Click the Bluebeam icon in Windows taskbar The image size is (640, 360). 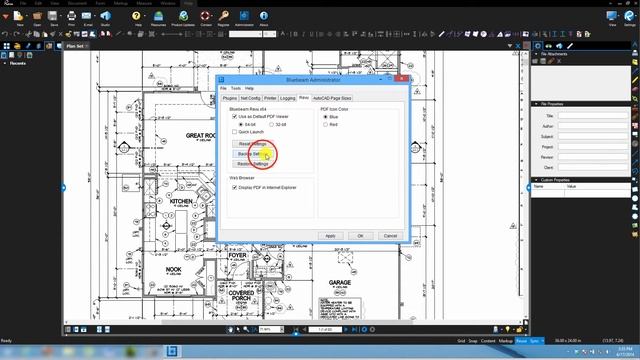click(172, 351)
